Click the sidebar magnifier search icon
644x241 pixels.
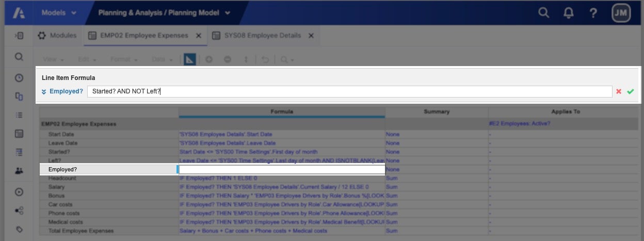19,57
